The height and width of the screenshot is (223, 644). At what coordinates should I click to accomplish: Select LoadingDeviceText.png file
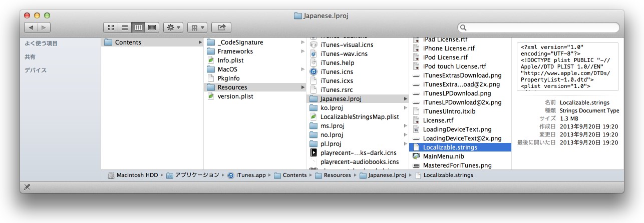click(460, 129)
